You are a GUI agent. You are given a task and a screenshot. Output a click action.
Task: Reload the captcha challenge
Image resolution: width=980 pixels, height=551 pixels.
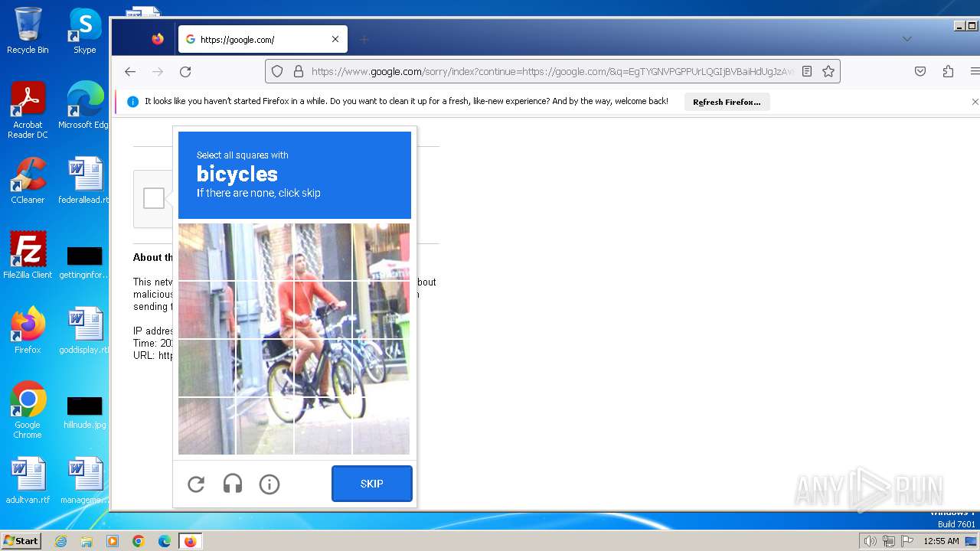tap(196, 484)
